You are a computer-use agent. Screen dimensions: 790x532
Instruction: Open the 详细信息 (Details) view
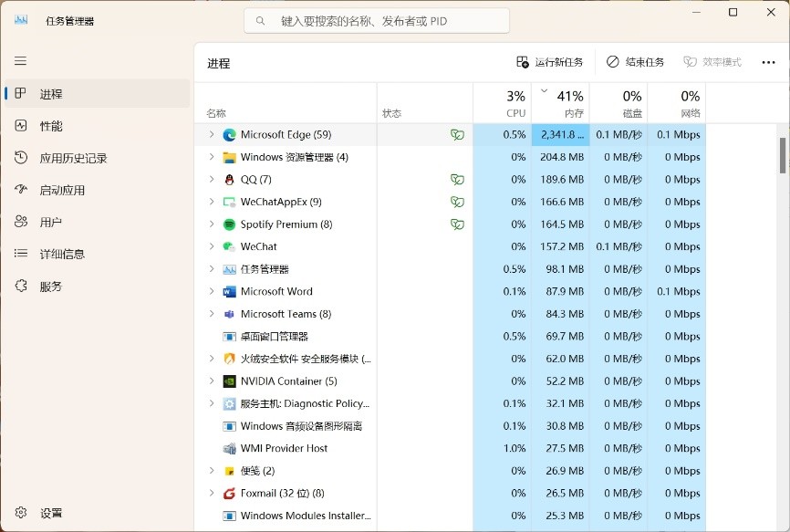point(62,253)
